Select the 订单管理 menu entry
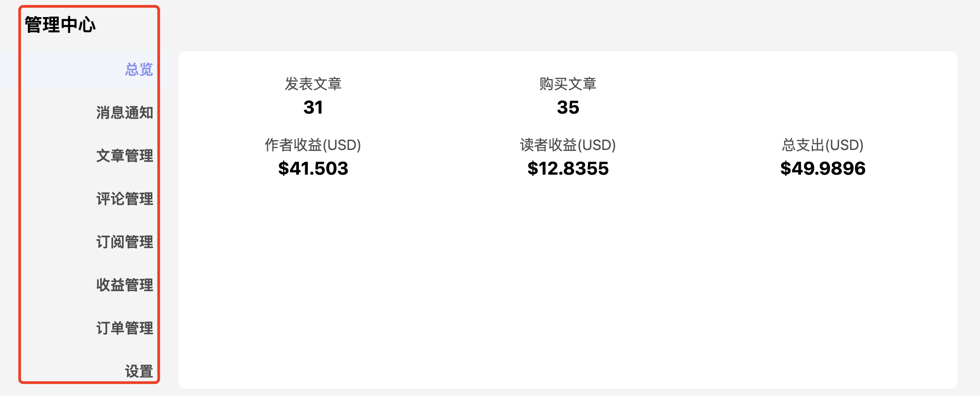The width and height of the screenshot is (980, 396). click(x=124, y=328)
